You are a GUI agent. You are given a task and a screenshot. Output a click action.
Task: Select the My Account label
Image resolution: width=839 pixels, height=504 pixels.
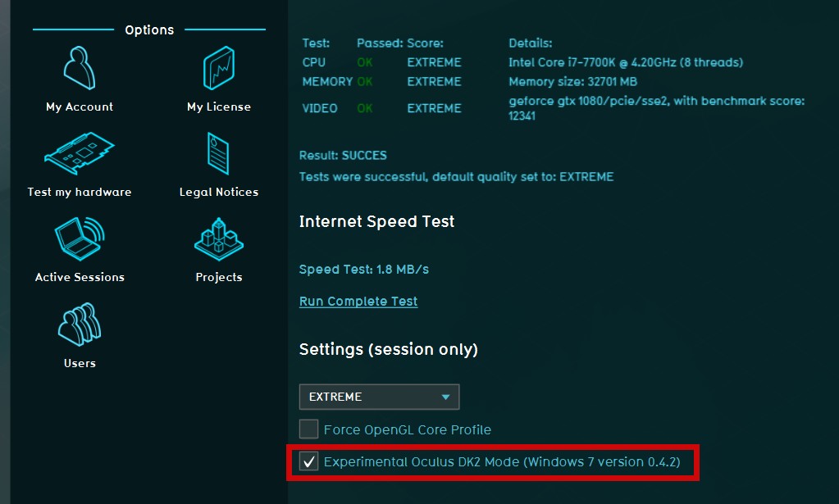click(x=80, y=107)
